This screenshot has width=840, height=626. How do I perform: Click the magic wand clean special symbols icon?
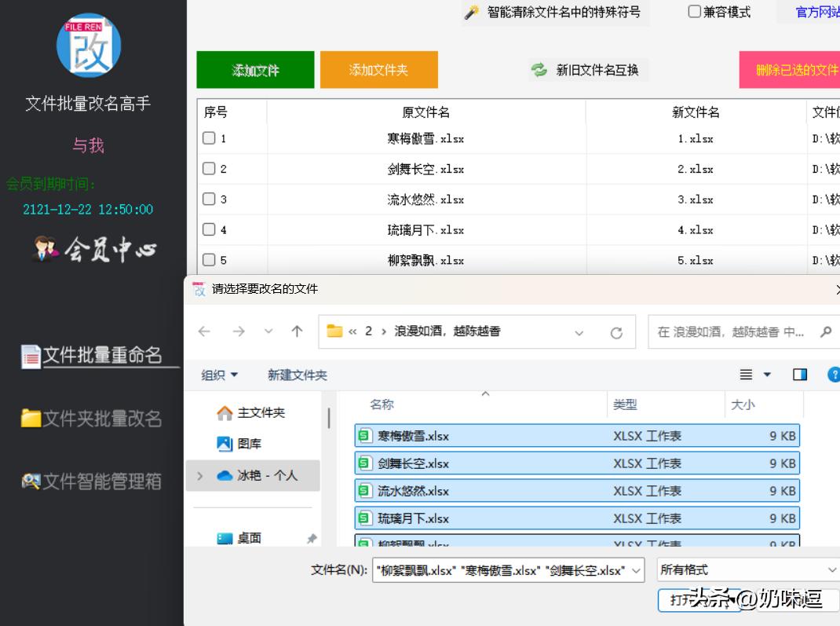pos(472,13)
